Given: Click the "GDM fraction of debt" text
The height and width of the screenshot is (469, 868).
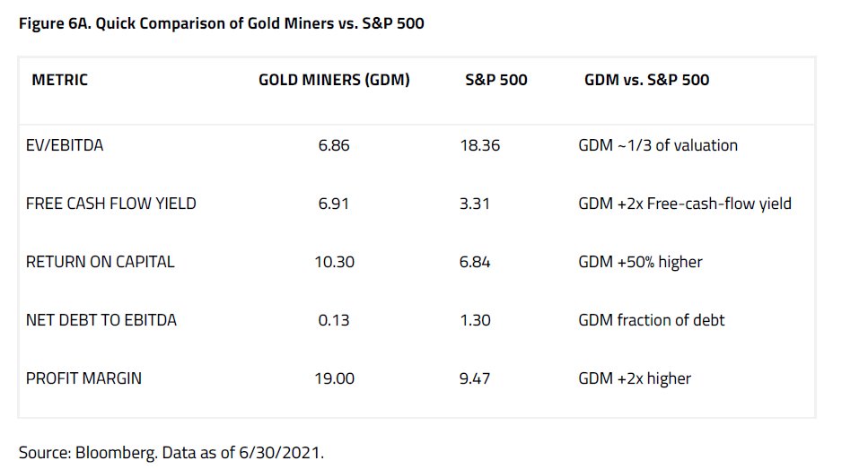Looking at the screenshot, I should (x=652, y=319).
